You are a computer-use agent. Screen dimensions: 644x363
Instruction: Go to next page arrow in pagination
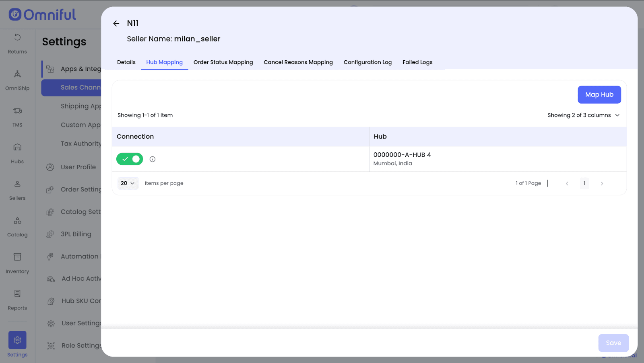[602, 183]
